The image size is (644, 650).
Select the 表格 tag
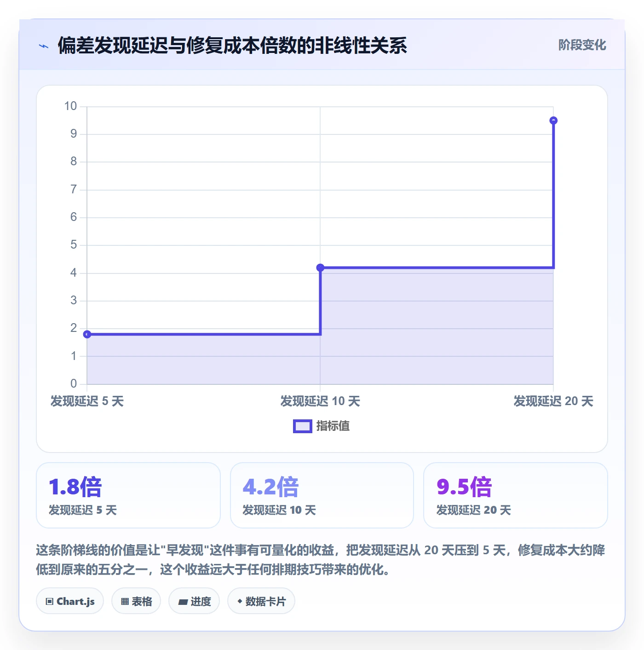tap(136, 601)
